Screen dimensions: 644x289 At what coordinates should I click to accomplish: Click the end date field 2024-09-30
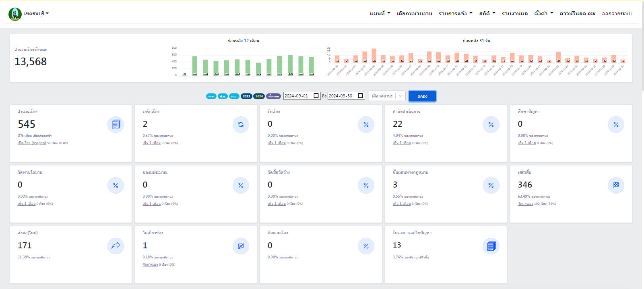tap(341, 96)
